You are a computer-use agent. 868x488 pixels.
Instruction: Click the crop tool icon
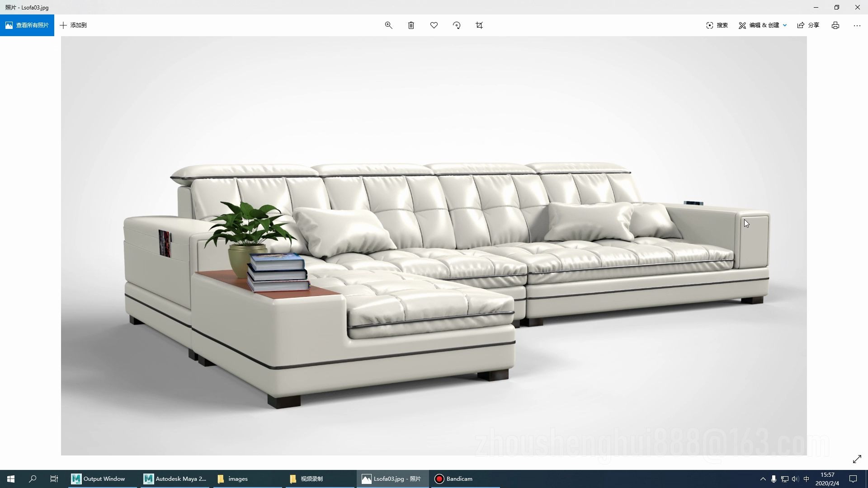(479, 25)
